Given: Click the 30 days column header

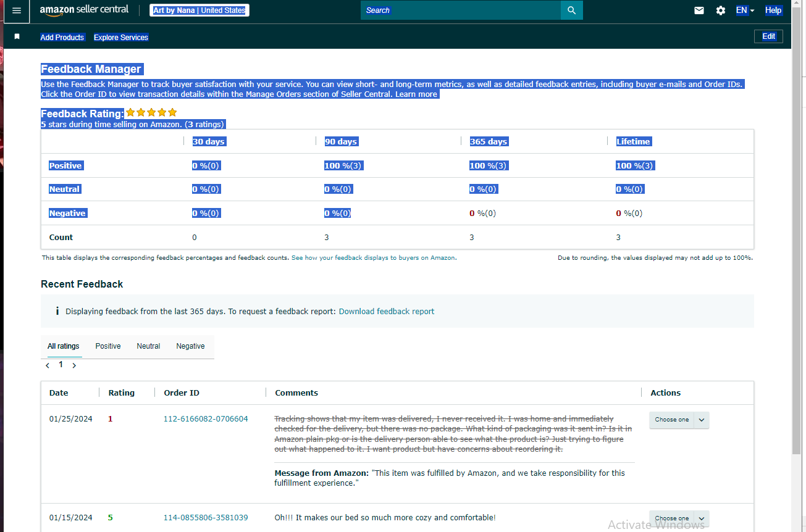Looking at the screenshot, I should pos(209,141).
